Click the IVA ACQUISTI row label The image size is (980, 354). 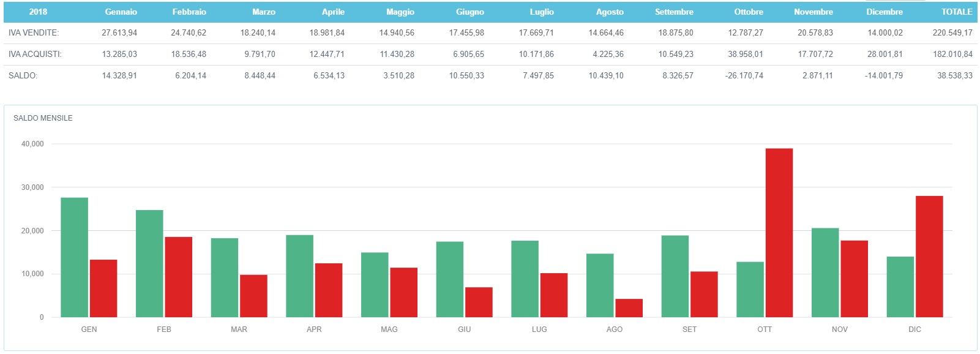(35, 54)
